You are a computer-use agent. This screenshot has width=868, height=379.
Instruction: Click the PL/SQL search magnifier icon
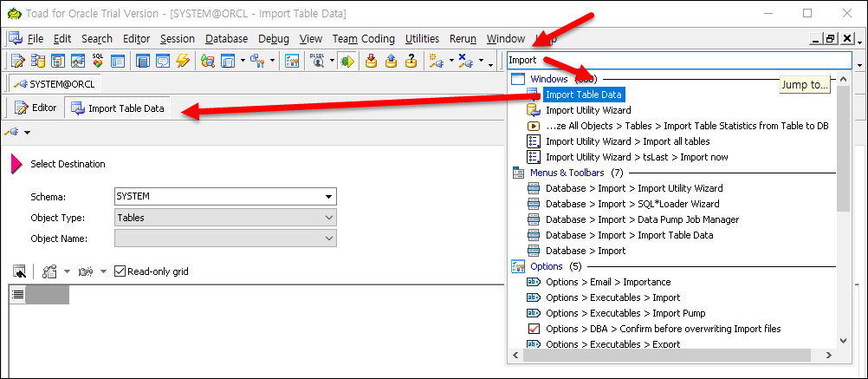317,61
